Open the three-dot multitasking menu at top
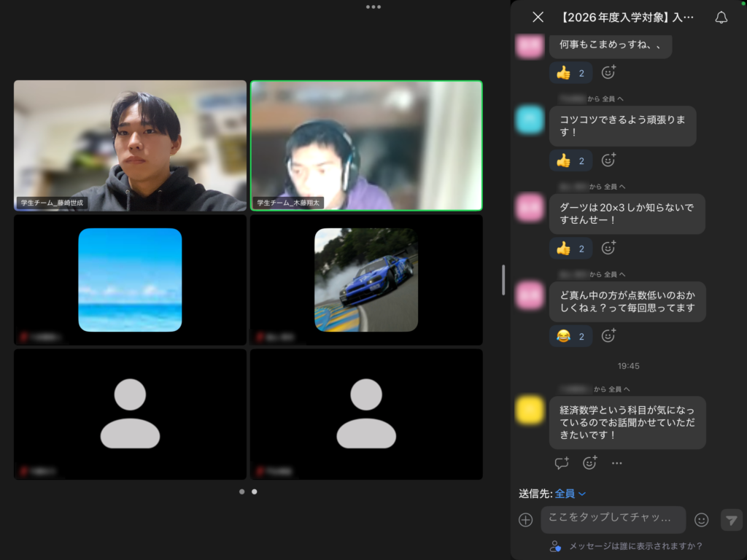Image resolution: width=747 pixels, height=560 pixels. click(x=373, y=7)
